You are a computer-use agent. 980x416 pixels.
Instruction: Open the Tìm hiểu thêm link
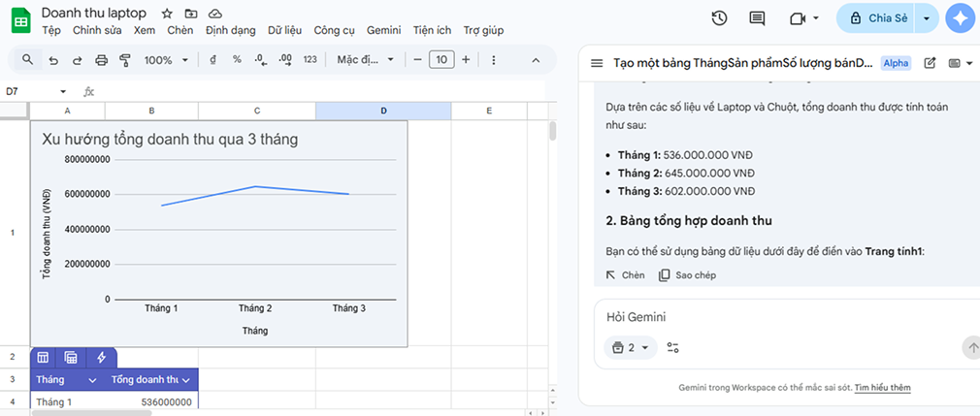pos(883,387)
